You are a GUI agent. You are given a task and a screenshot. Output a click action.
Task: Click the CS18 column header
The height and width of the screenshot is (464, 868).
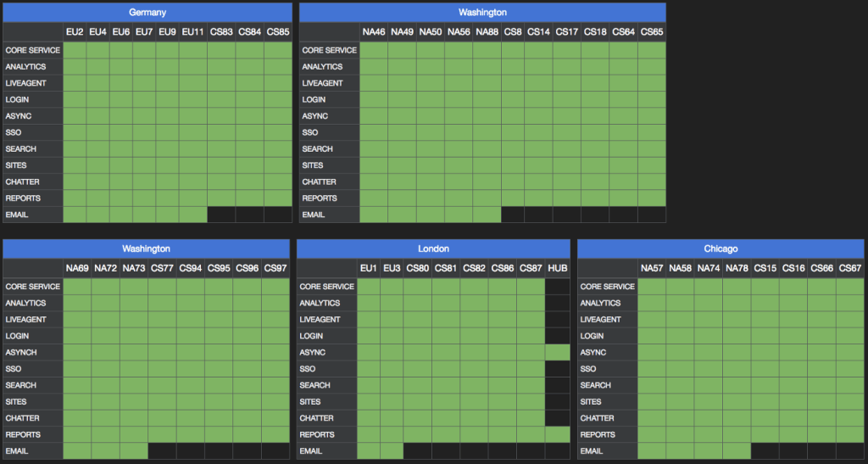(x=595, y=32)
